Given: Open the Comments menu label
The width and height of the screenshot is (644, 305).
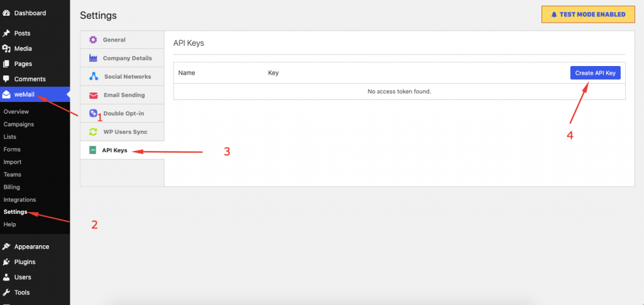Looking at the screenshot, I should click(x=30, y=79).
